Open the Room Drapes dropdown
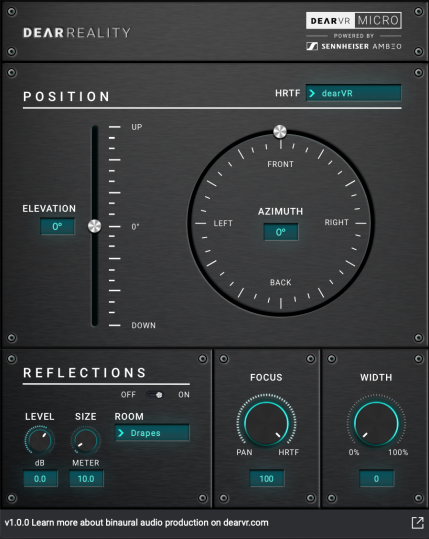 [152, 433]
